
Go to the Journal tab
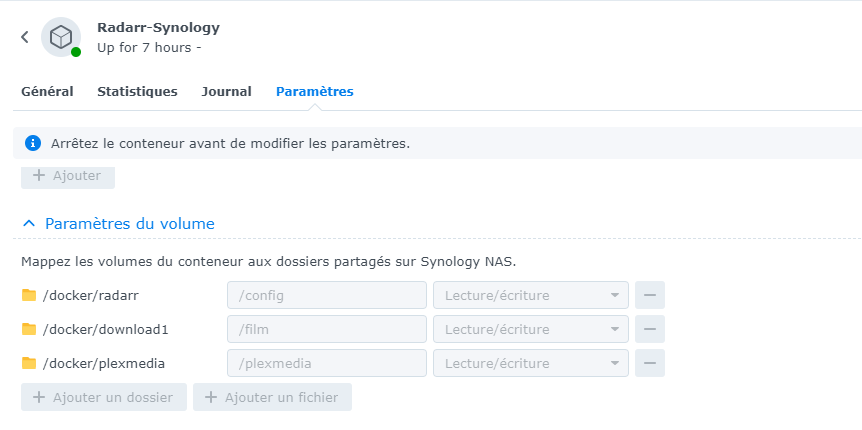226,91
